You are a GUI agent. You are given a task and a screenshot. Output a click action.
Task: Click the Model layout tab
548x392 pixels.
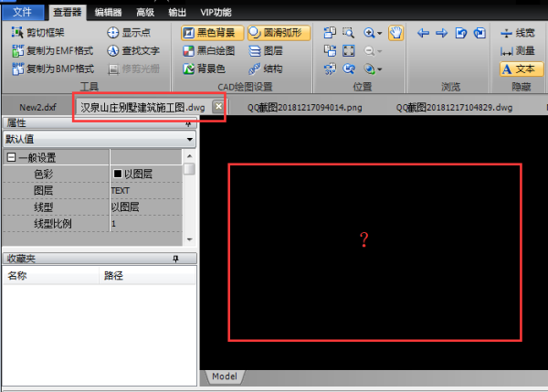(224, 376)
